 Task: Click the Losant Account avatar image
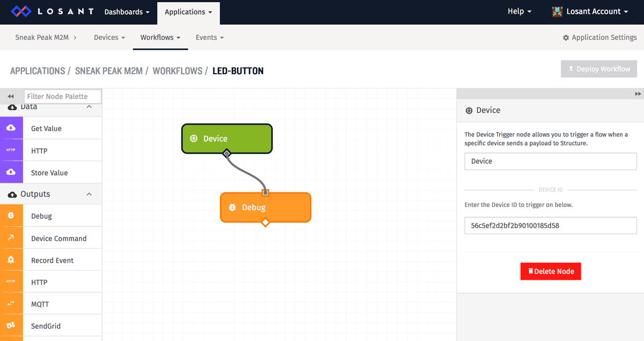558,11
